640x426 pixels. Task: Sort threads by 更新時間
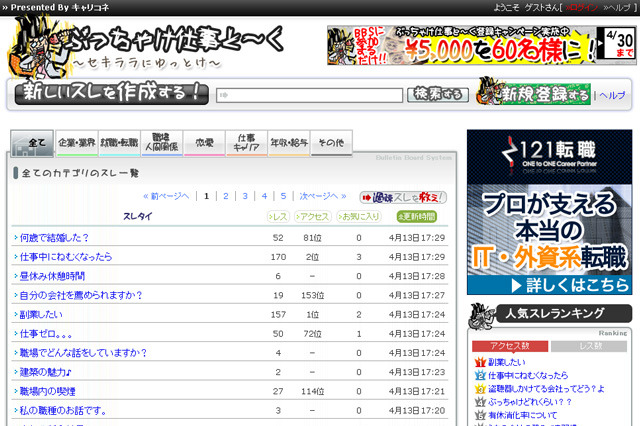[417, 217]
